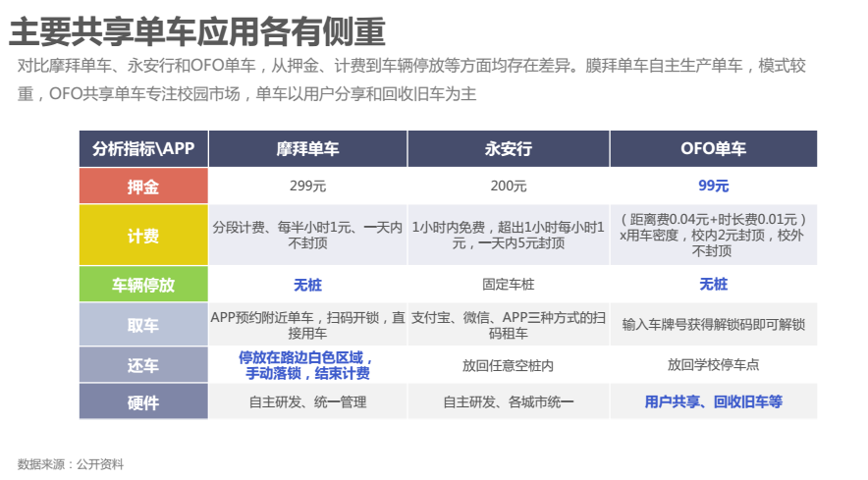Viewport: 868px width, 480px height.
Task: Click the blue 用户共享、回收旧车等 text
Action: pos(713,401)
